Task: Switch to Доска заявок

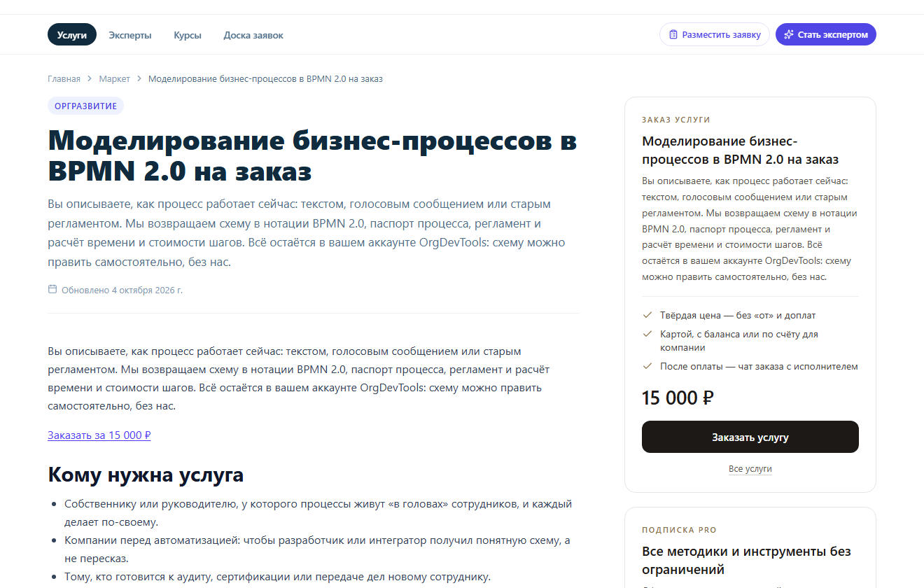Action: pos(253,35)
